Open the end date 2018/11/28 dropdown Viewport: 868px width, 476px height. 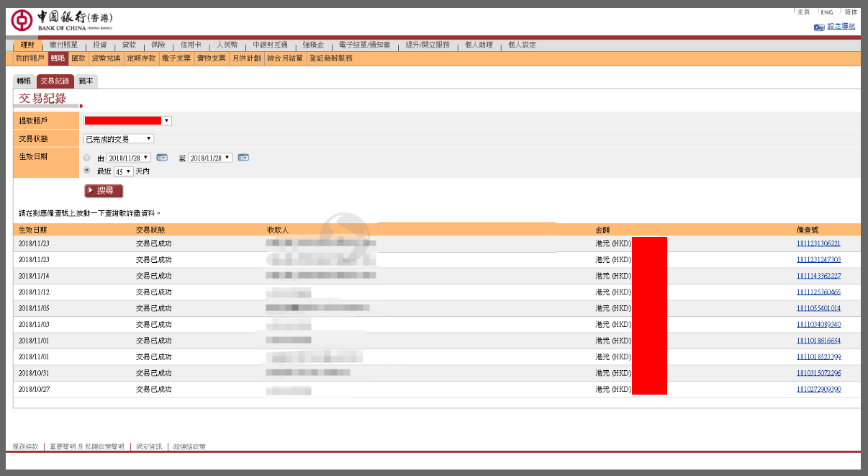(x=210, y=158)
